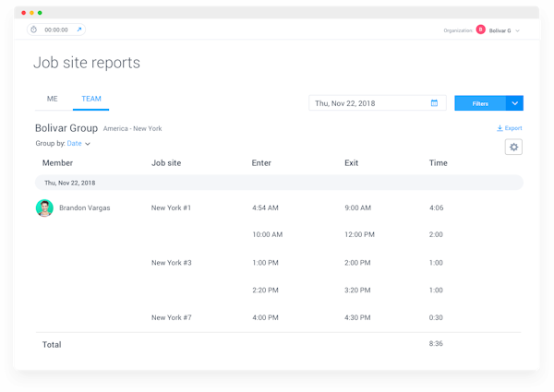Click the calendar icon in date field
The image size is (554, 392).
434,103
